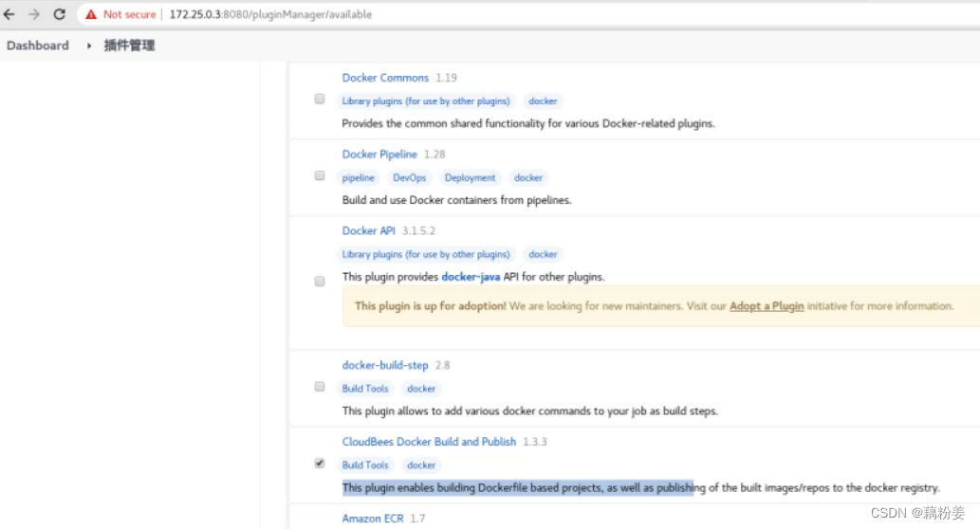The width and height of the screenshot is (980, 529).
Task: Open the 插件管理 breadcrumb
Action: [129, 45]
